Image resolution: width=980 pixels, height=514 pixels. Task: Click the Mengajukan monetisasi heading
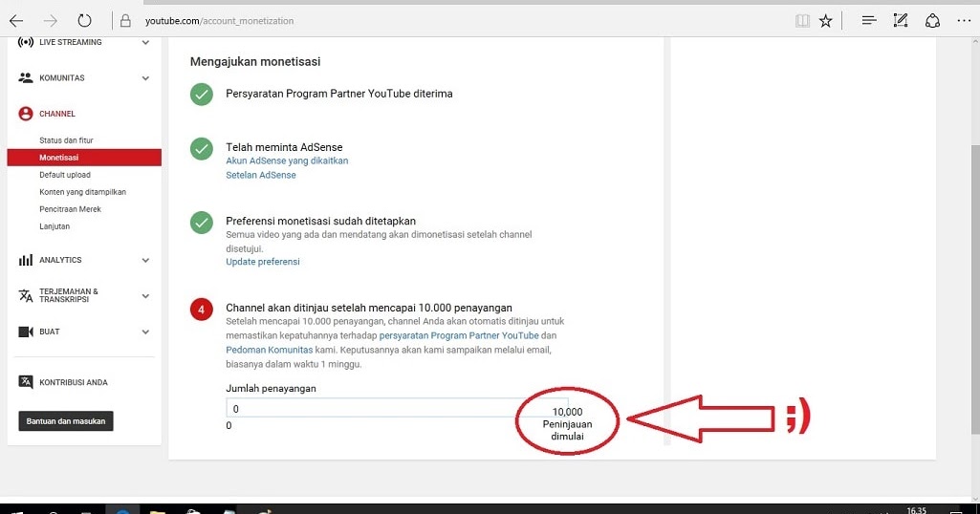pos(255,62)
